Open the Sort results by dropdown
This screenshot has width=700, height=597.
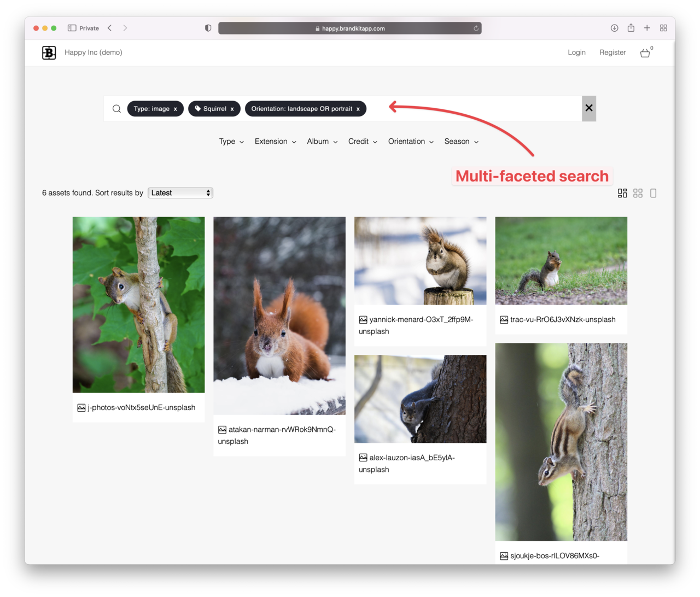point(180,193)
